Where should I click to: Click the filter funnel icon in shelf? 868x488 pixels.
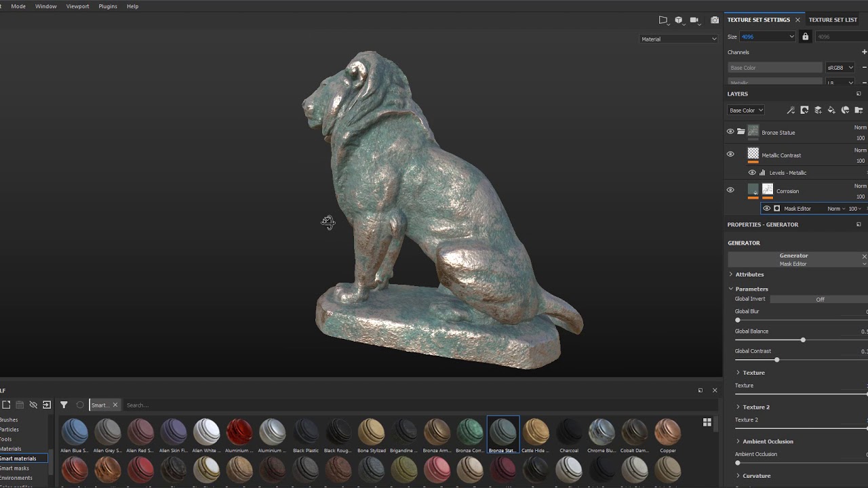click(64, 405)
